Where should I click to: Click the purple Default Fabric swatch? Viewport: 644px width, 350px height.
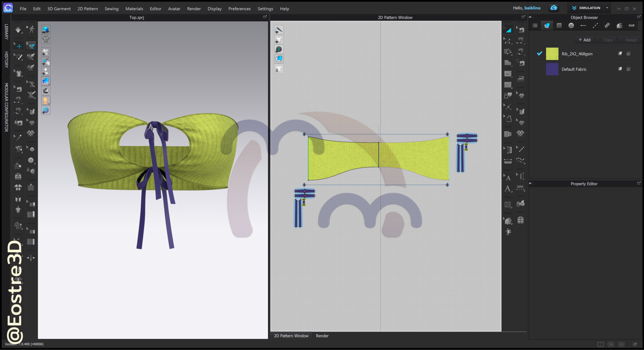coord(552,69)
